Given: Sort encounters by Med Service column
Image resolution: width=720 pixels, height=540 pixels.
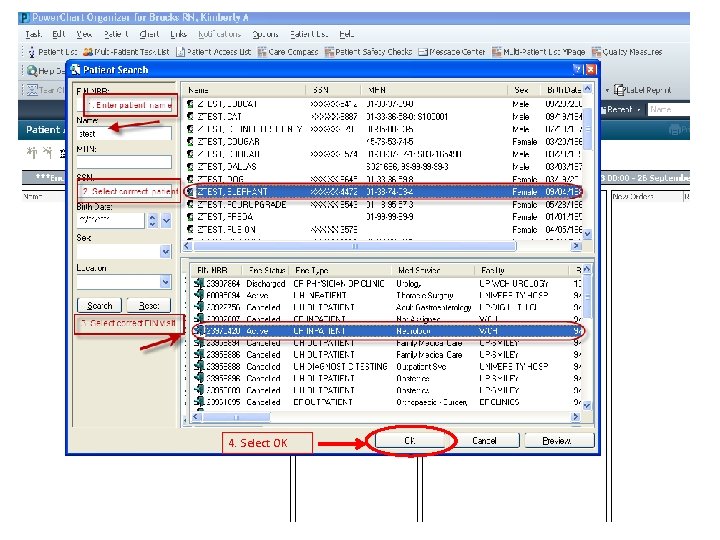Looking at the screenshot, I should [x=433, y=270].
